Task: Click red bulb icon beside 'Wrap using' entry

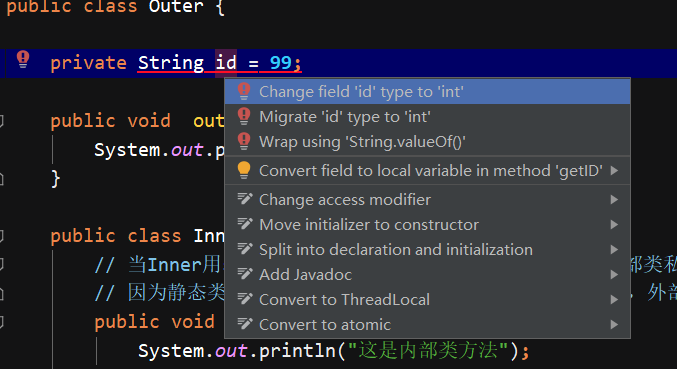Action: (x=244, y=142)
